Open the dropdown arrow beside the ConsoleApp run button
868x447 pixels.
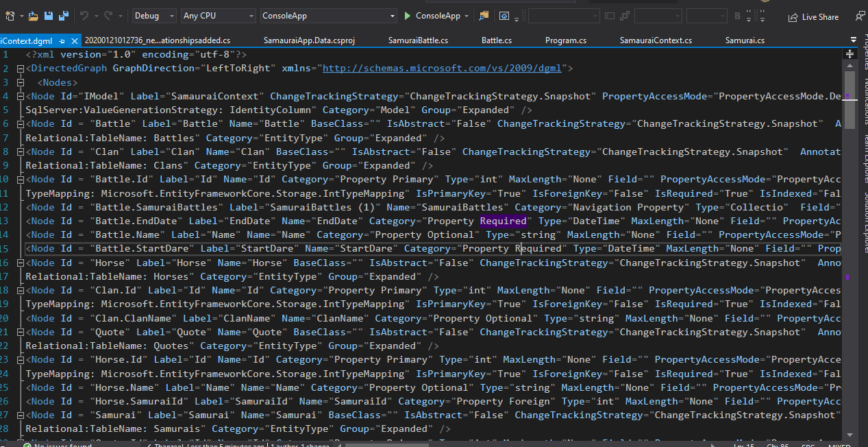(x=467, y=16)
